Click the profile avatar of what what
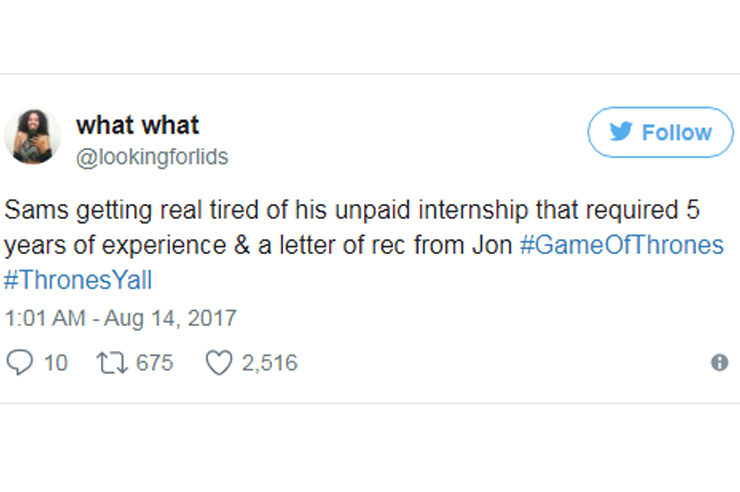Image resolution: width=740 pixels, height=492 pixels. click(x=32, y=135)
